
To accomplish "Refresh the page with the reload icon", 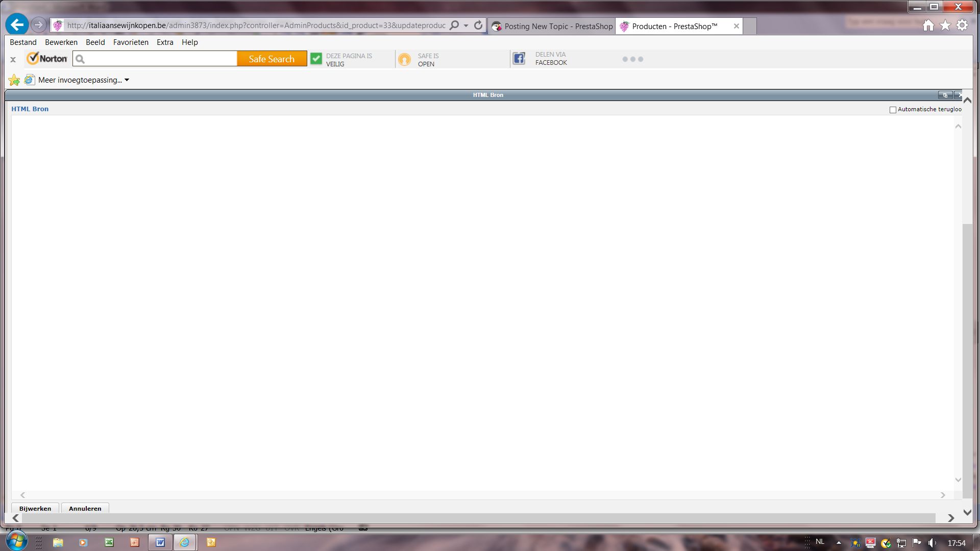I will (x=478, y=25).
